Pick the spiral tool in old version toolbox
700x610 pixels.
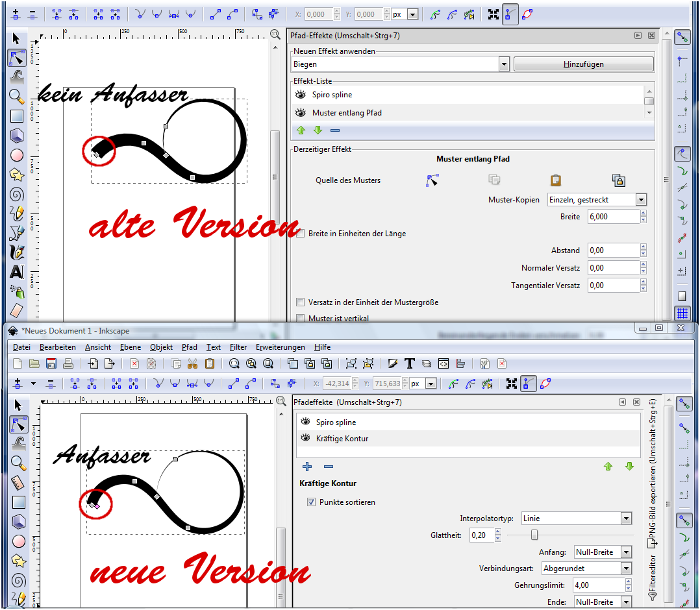(16, 194)
